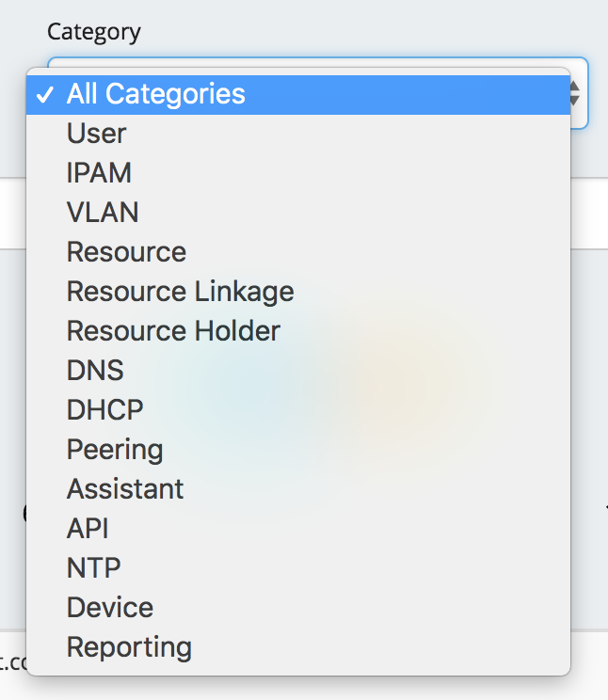Pick the IPAM category

point(99,173)
